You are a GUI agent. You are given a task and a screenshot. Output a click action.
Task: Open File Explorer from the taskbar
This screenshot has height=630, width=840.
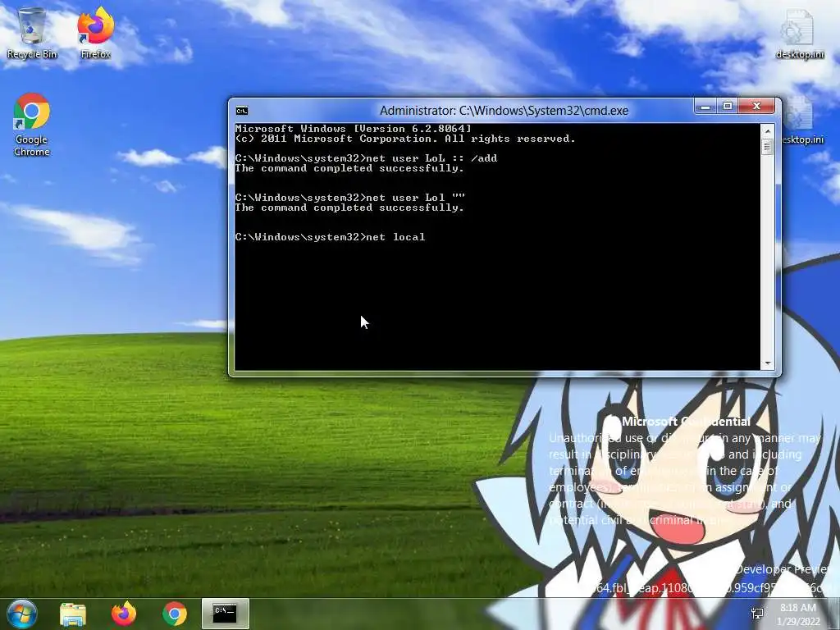pos(73,614)
